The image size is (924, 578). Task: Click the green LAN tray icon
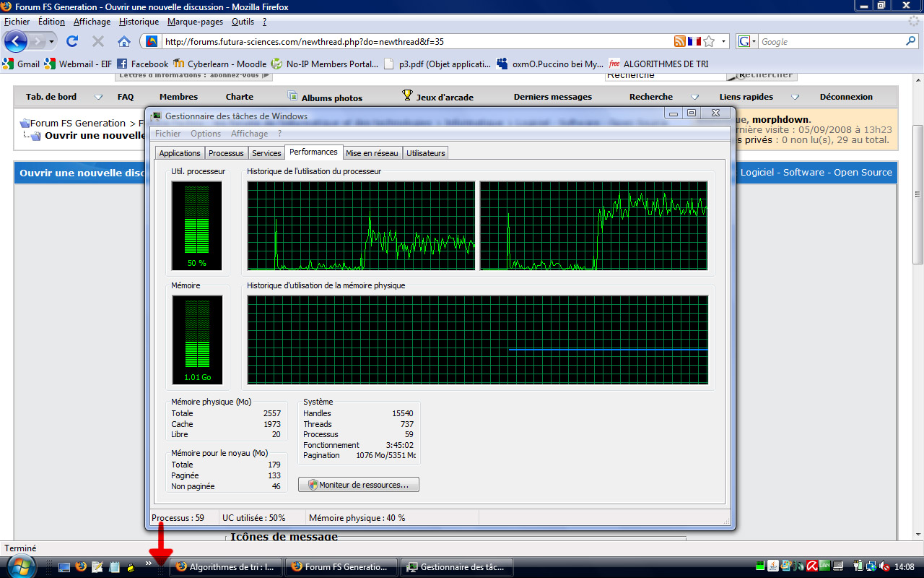[x=824, y=566]
